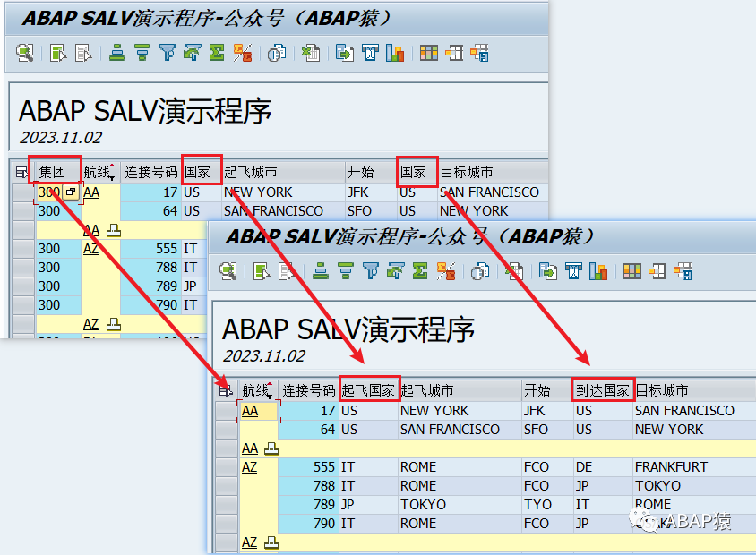This screenshot has width=756, height=555.
Task: Select 起飞城市 column header in back window
Action: point(283,172)
